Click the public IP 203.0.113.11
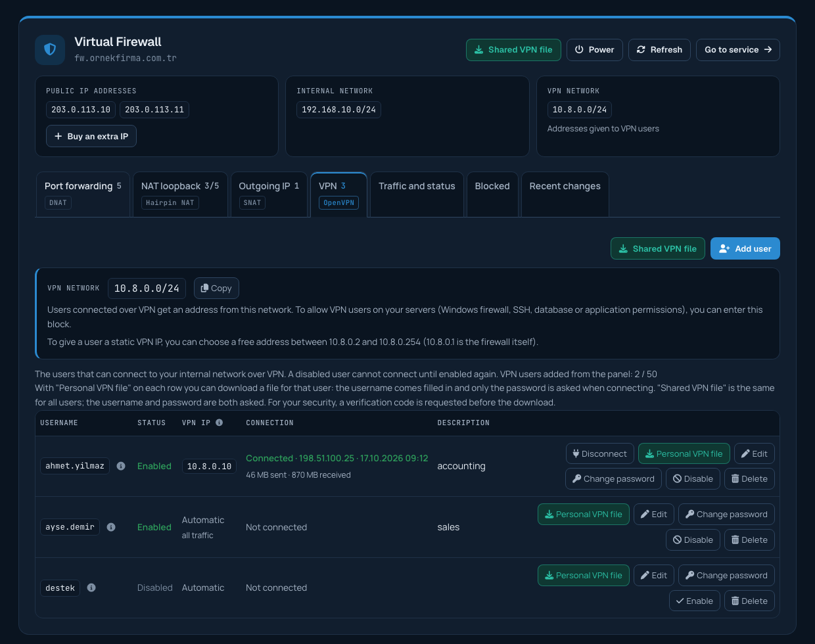Image resolution: width=815 pixels, height=644 pixels. [154, 110]
